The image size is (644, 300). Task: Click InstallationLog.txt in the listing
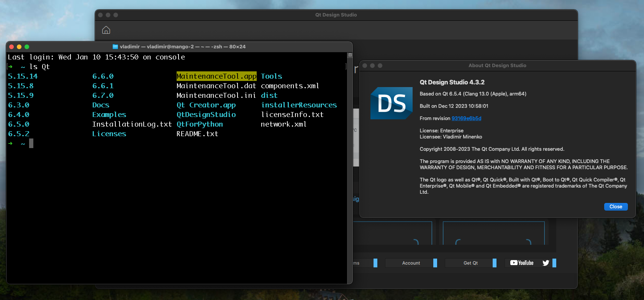click(x=132, y=124)
